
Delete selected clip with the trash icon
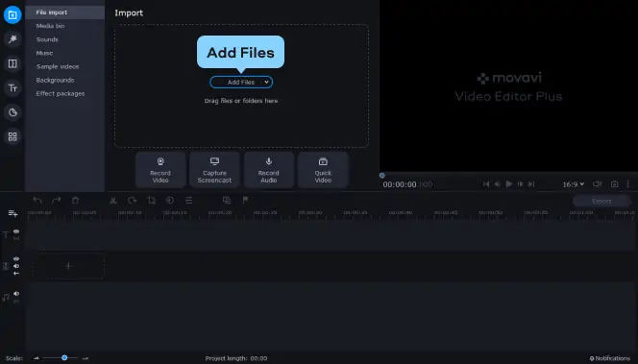click(75, 200)
